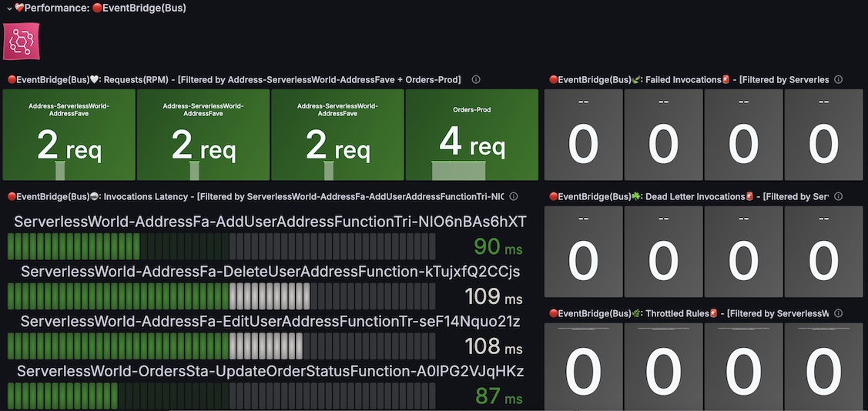Screen dimensions: 868x411
Task: Open info icon of Throttled Rules panel
Action: click(x=838, y=313)
